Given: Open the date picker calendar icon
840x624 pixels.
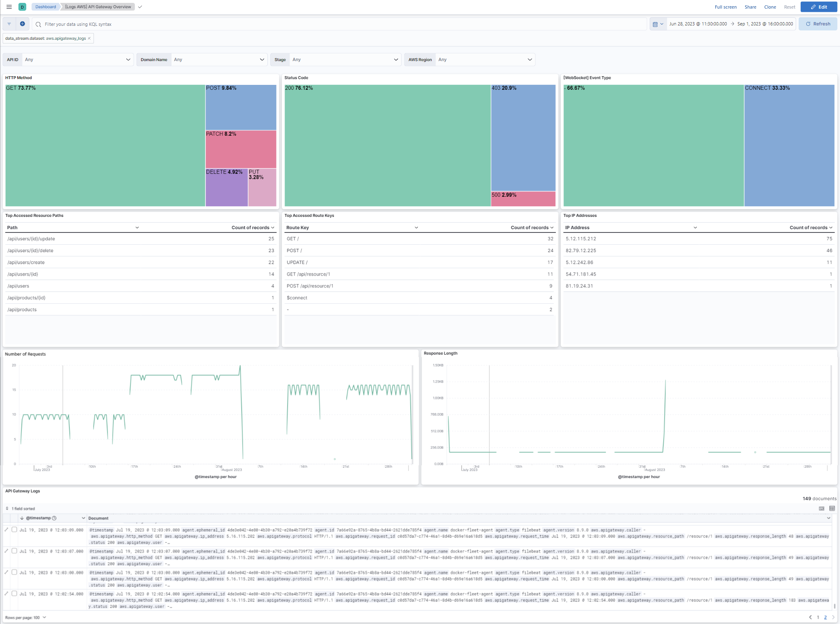Looking at the screenshot, I should click(655, 24).
